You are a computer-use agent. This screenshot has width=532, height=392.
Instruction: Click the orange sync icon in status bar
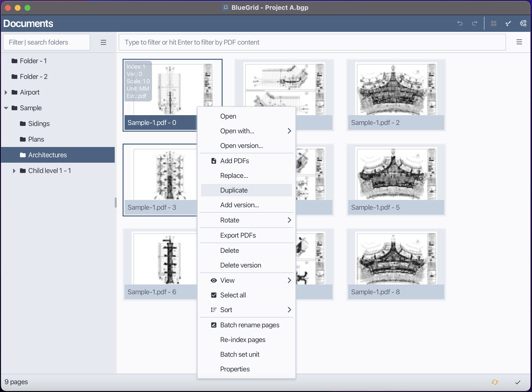495,382
